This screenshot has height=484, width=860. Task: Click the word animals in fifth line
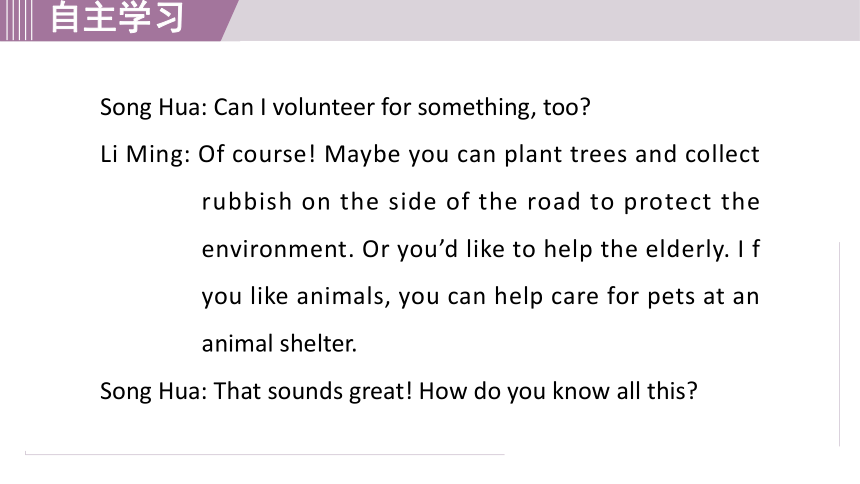click(x=341, y=297)
